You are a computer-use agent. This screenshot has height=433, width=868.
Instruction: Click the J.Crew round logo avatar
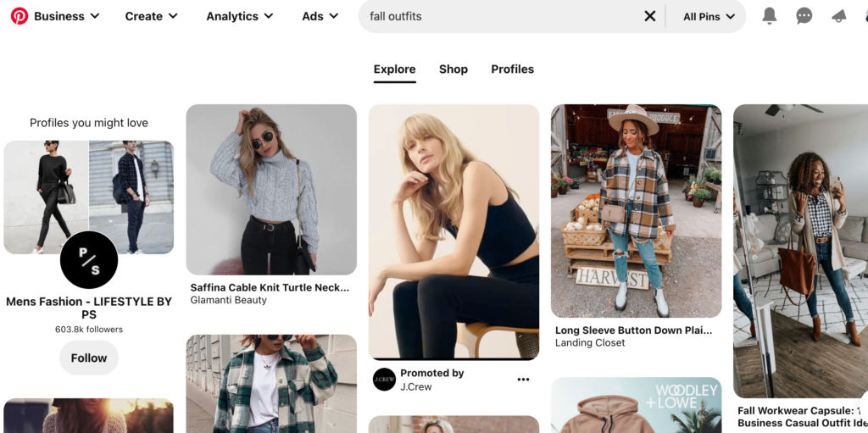pos(384,380)
